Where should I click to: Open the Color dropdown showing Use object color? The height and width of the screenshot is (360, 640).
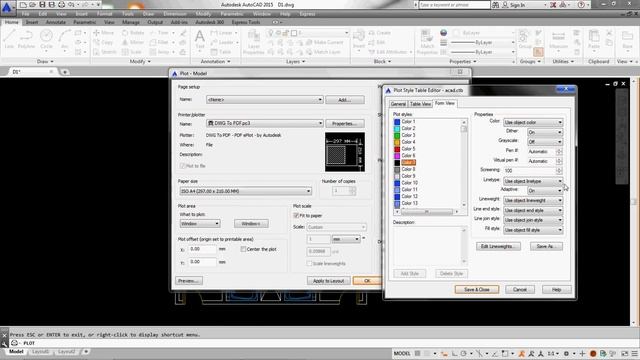click(x=533, y=122)
